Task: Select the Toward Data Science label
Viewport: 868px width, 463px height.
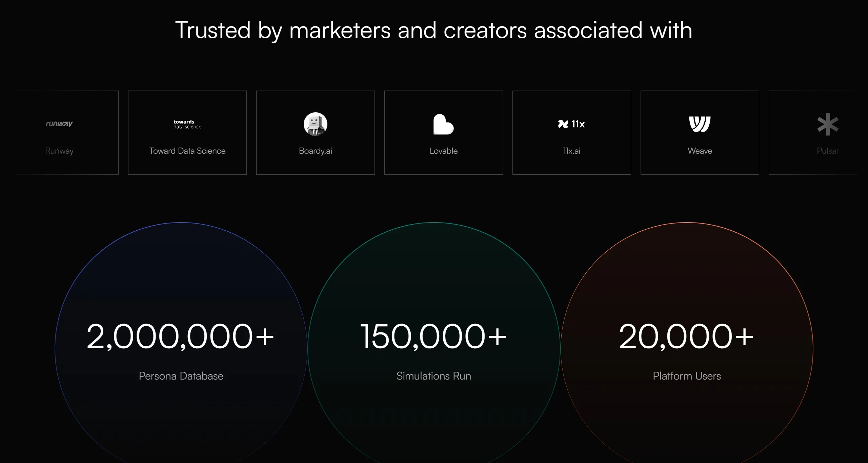Action: [187, 151]
